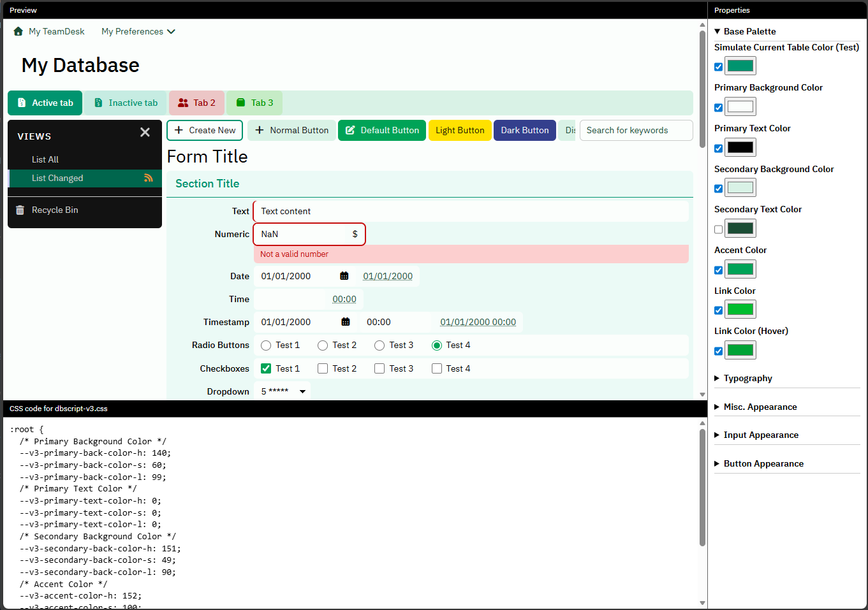The height and width of the screenshot is (610, 868).
Task: Close the Views sidebar panel with the X
Action: pyautogui.click(x=145, y=132)
